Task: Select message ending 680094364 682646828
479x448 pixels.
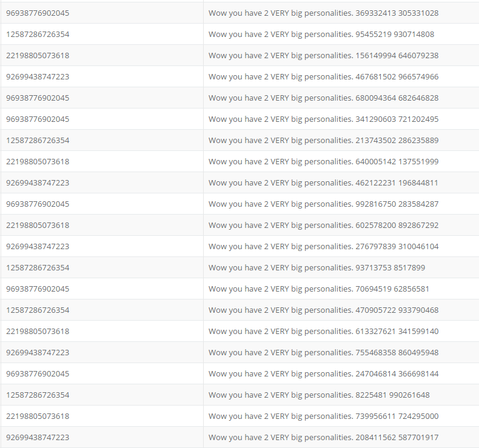Action: [x=324, y=98]
